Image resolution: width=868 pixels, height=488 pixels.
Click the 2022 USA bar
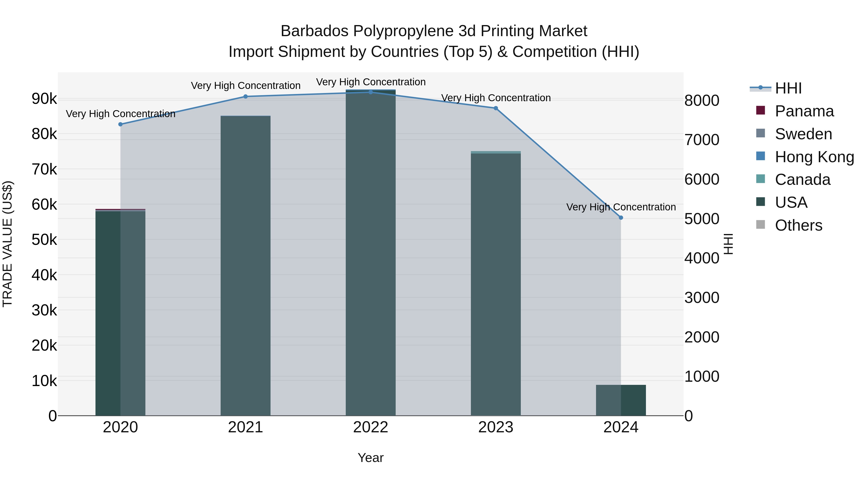(371, 253)
